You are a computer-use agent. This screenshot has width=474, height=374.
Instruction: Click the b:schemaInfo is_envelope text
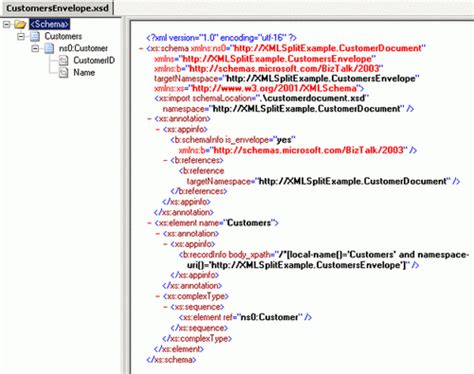(x=233, y=140)
